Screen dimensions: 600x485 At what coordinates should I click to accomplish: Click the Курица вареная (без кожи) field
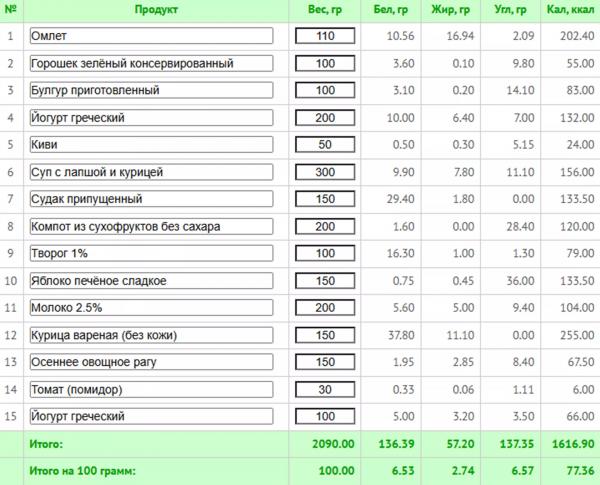click(152, 335)
